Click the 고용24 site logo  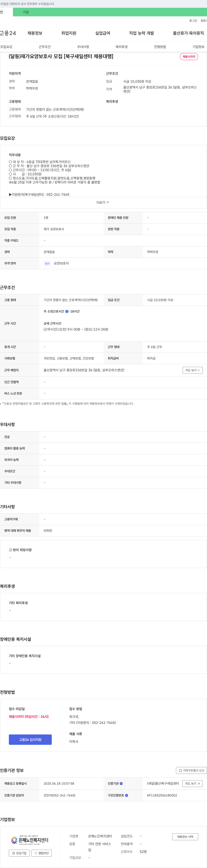(x=8, y=33)
